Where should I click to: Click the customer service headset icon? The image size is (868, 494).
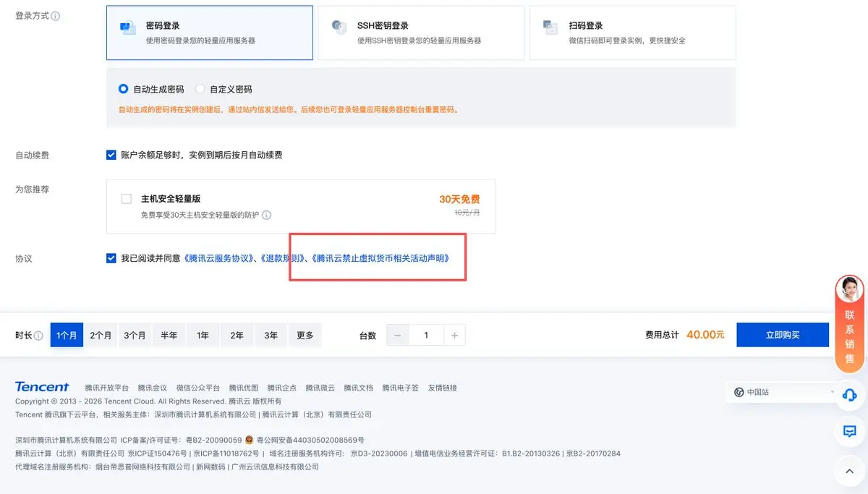coord(850,395)
